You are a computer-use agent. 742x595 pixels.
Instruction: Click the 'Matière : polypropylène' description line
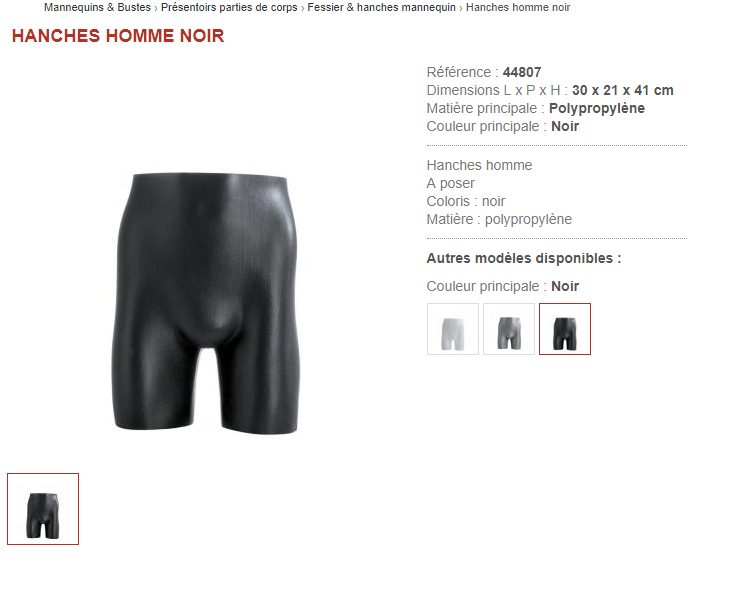499,219
